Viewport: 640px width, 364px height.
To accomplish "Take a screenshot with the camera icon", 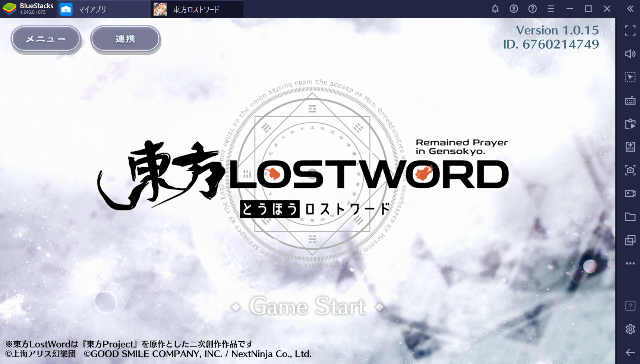I will (x=630, y=170).
